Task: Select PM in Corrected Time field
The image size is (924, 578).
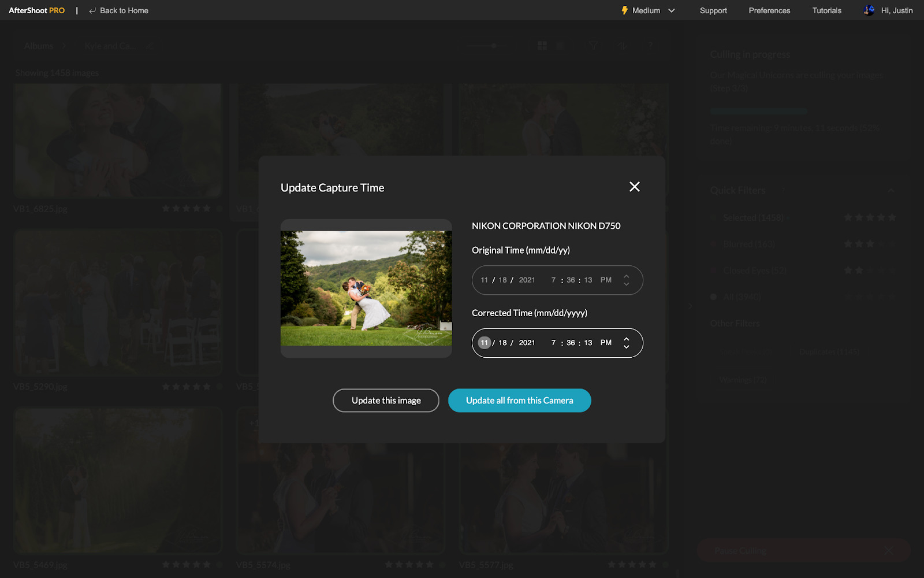Action: coord(606,343)
